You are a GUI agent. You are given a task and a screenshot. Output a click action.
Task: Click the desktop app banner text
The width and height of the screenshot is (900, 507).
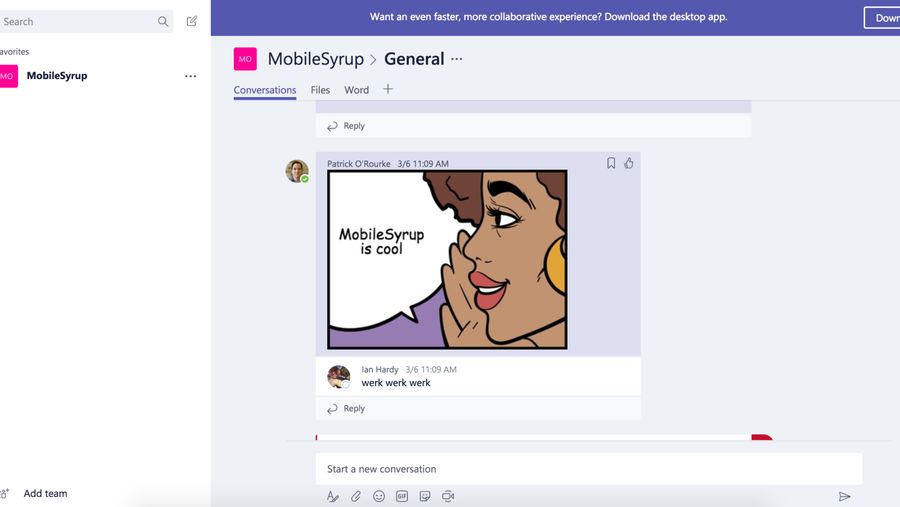[548, 17]
